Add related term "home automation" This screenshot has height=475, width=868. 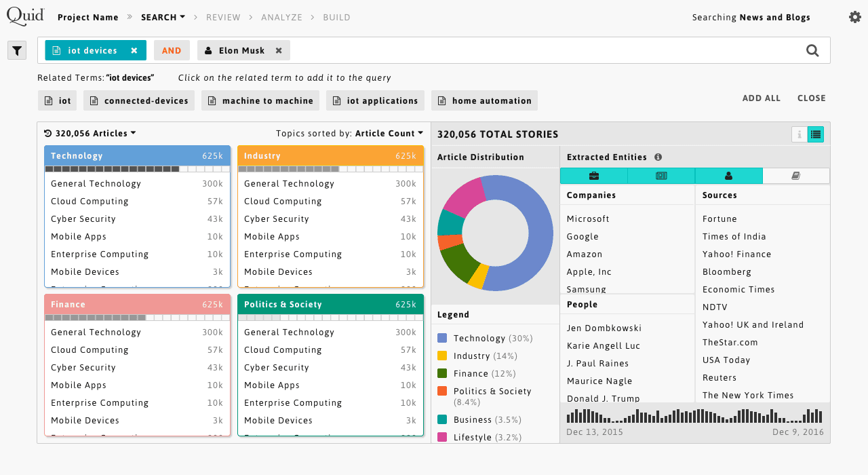click(484, 100)
